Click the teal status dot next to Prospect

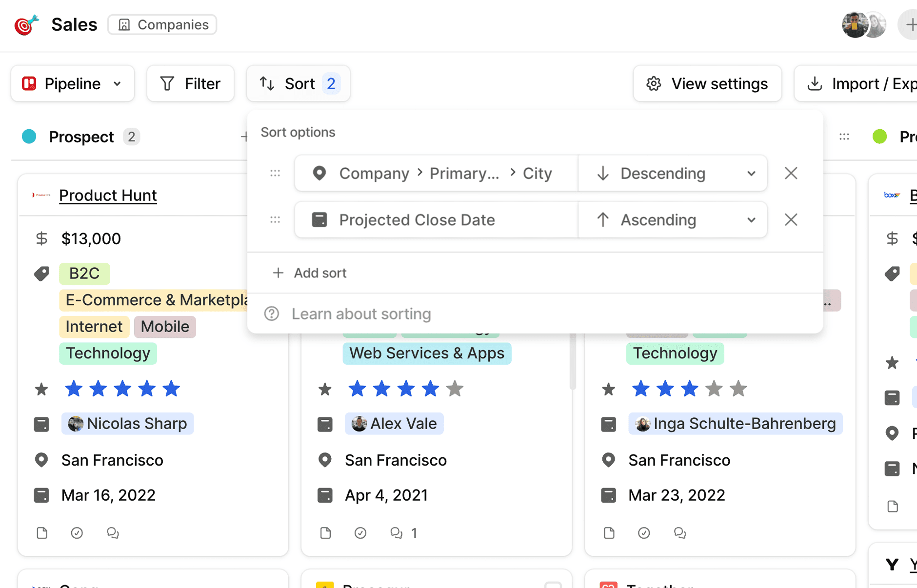click(29, 137)
